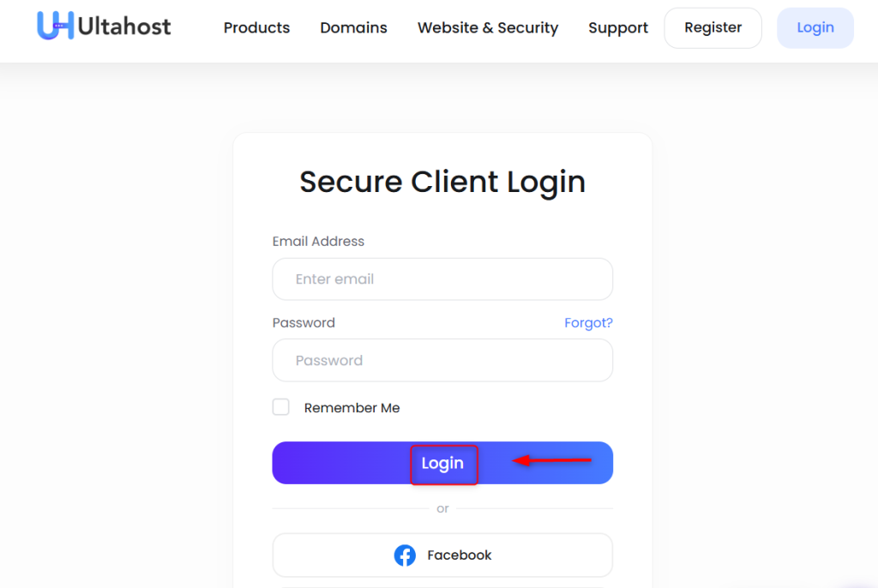Open the Website & Security dropdown
Image resolution: width=878 pixels, height=588 pixels.
click(487, 27)
